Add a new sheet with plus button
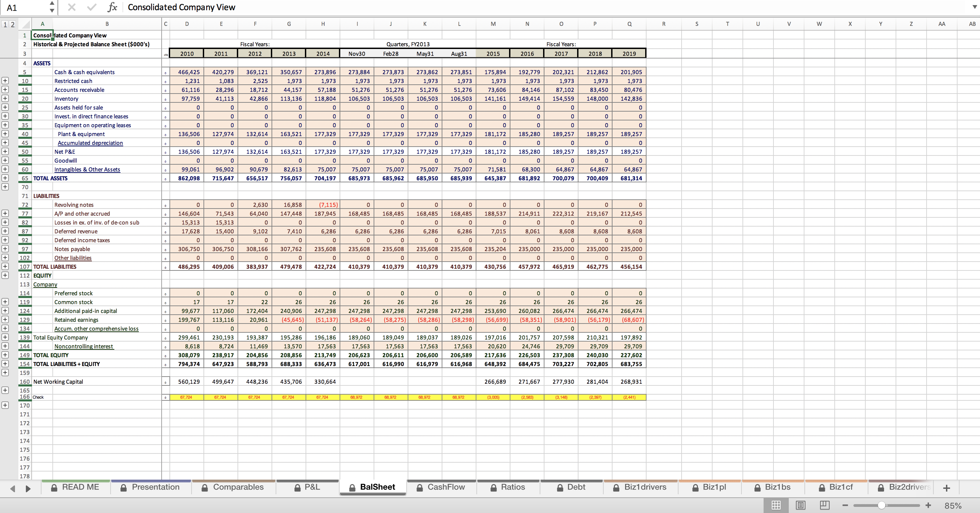 (x=947, y=488)
